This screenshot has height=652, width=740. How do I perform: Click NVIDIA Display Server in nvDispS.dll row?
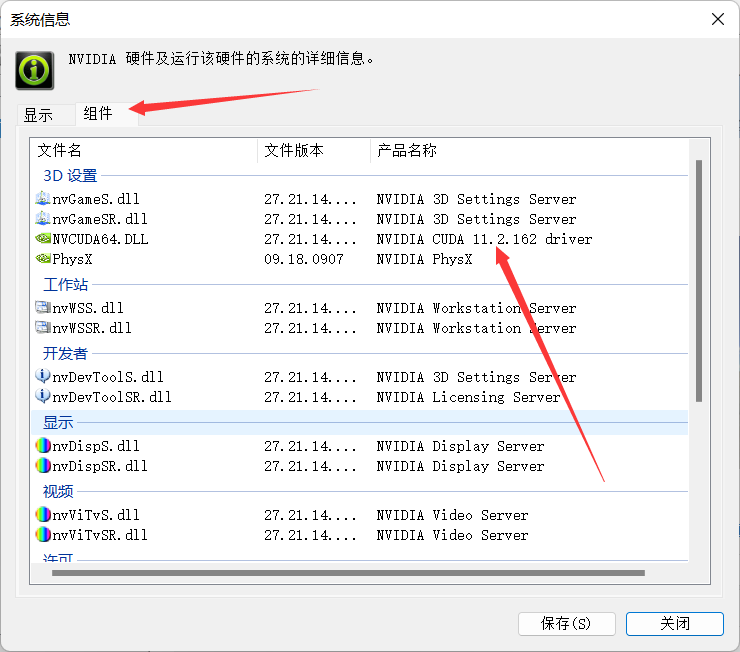click(460, 446)
